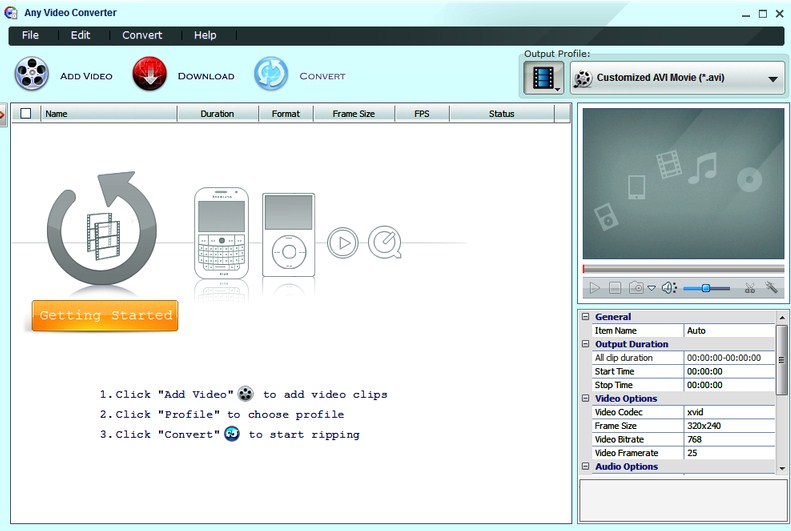Click the Frame Size value 320x240

pos(729,426)
